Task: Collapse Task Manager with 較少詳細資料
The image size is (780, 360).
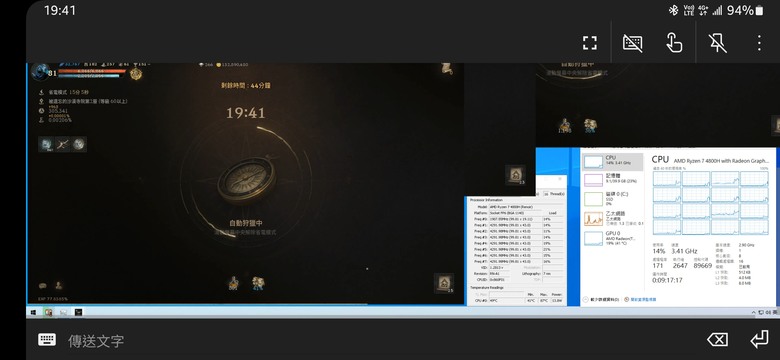Action: 601,299
